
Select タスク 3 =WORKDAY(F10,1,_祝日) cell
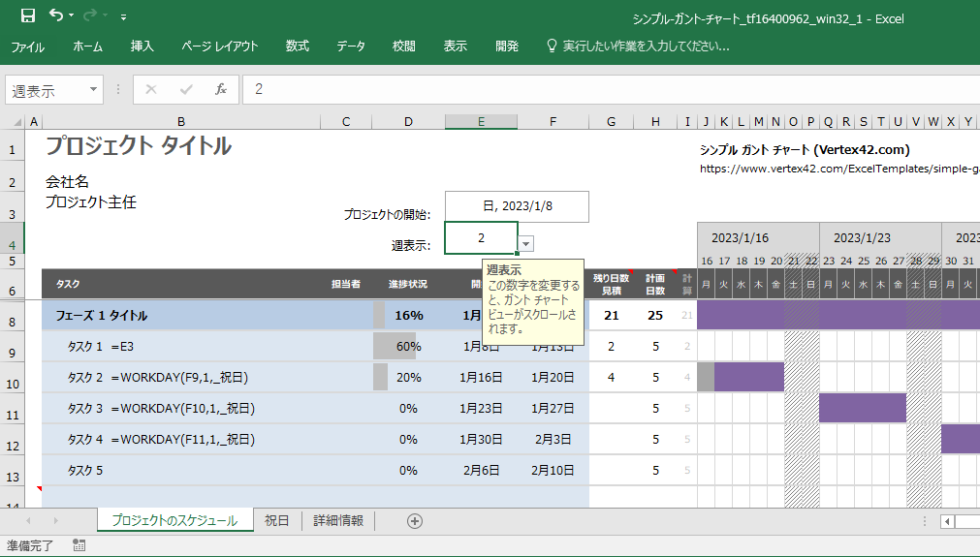pos(181,409)
